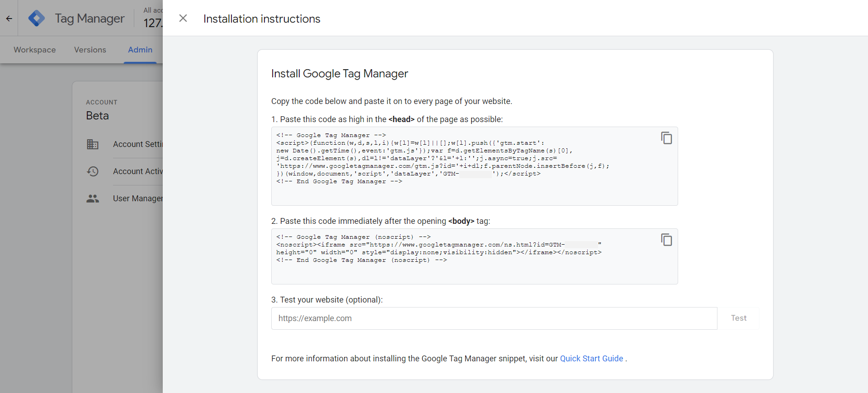Click the 'Beta' account name

point(97,116)
